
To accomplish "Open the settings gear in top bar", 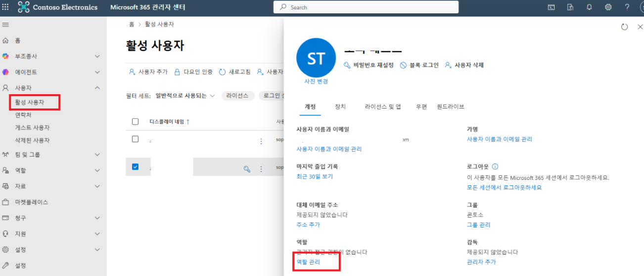I will tap(608, 7).
